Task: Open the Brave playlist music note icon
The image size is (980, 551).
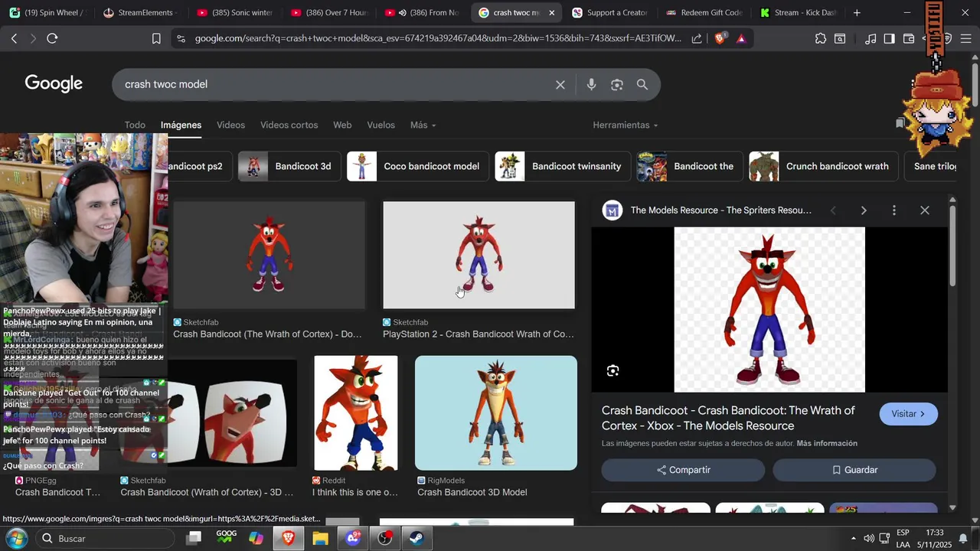Action: [871, 38]
